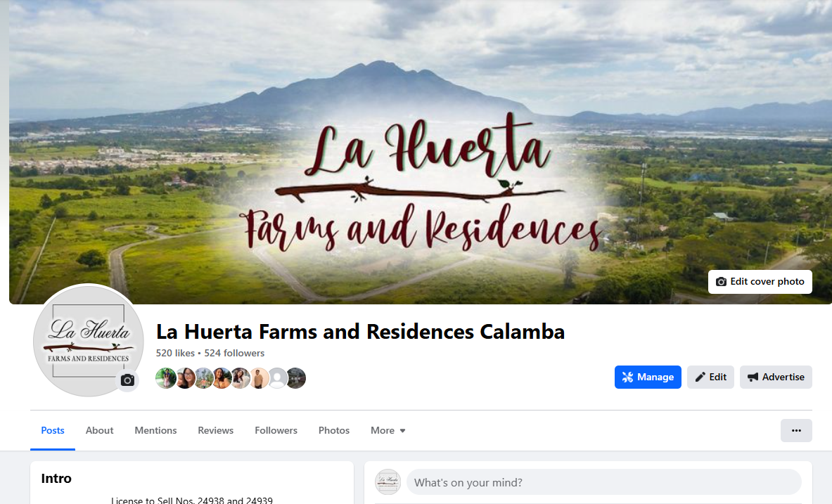
Task: Select the Posts tab
Action: point(53,430)
